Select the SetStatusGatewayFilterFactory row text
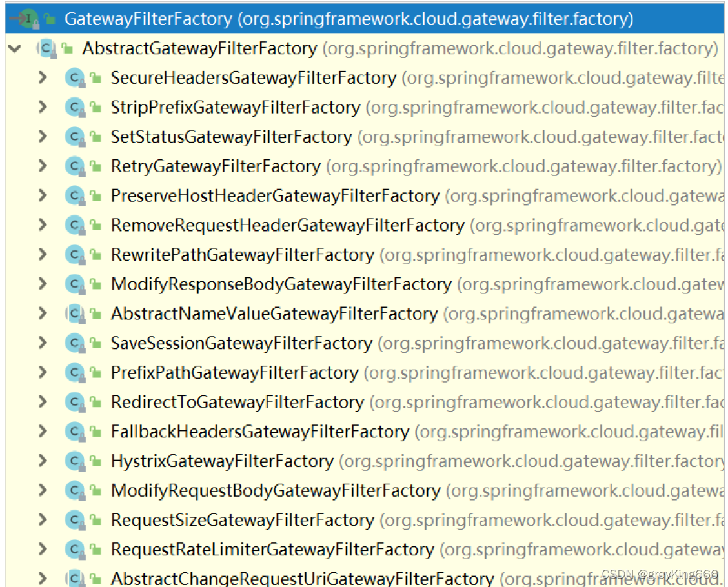728x587 pixels. pyautogui.click(x=417, y=137)
